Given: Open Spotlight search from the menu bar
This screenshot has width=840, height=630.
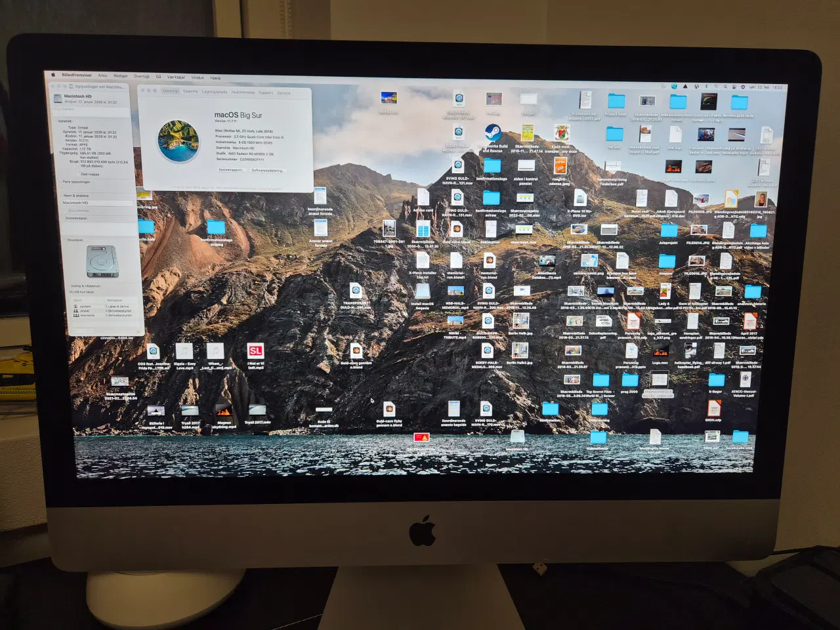Looking at the screenshot, I should tap(726, 85).
